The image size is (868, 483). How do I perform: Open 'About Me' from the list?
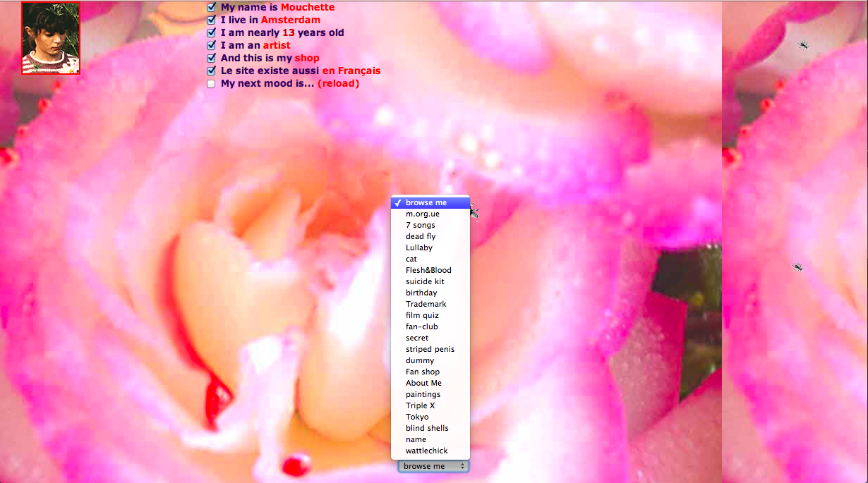pyautogui.click(x=423, y=384)
